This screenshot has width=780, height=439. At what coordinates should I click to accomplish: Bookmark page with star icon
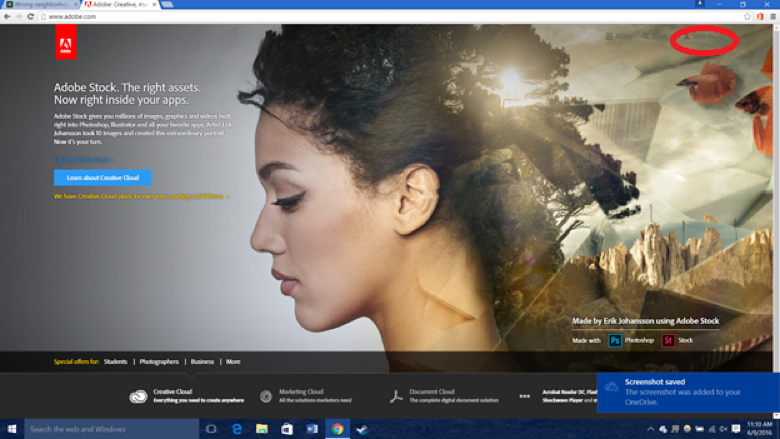pos(747,16)
